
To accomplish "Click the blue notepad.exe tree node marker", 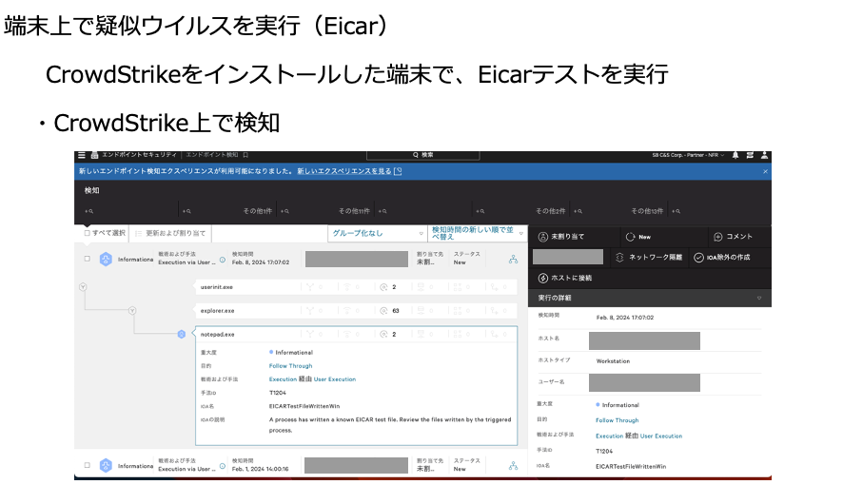I will (182, 334).
